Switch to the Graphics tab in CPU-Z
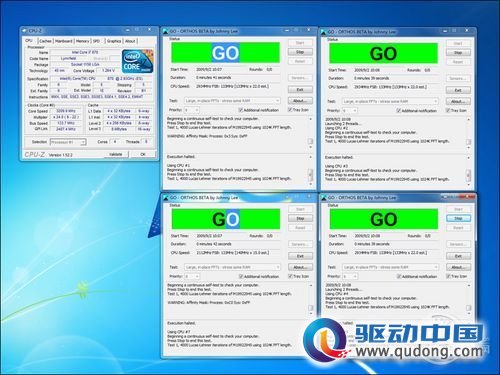 pyautogui.click(x=114, y=41)
